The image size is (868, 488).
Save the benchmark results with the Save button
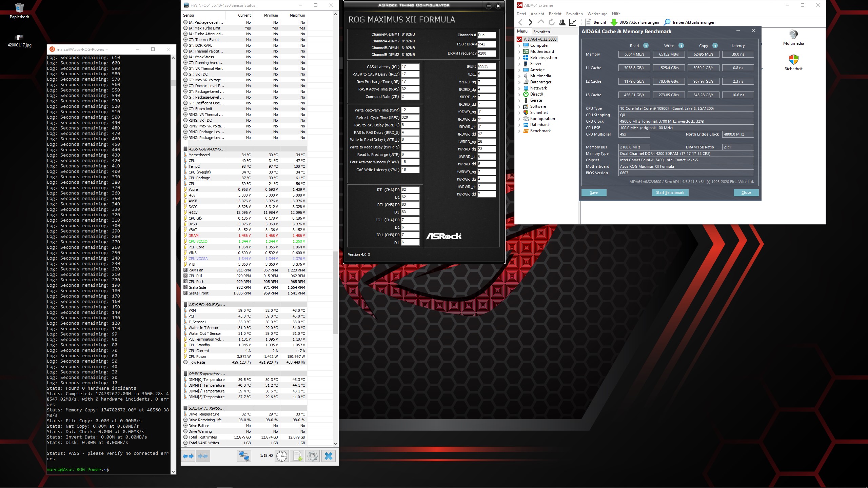point(594,192)
